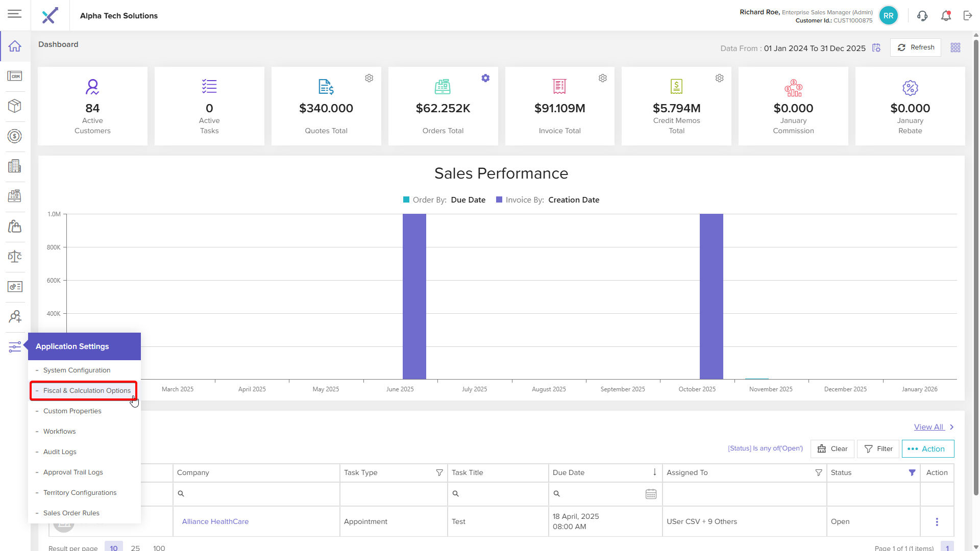This screenshot has width=980, height=551.
Task: Open the CRM sidebar module icon
Action: [15, 76]
